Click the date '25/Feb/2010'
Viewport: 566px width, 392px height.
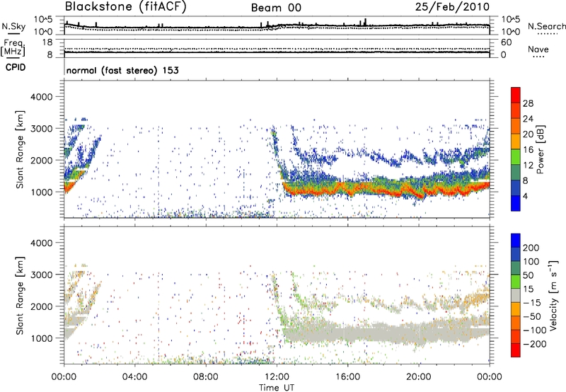pyautogui.click(x=452, y=6)
